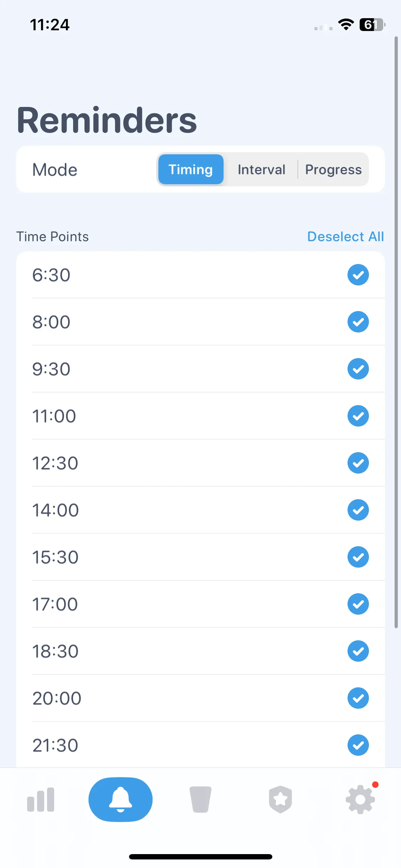This screenshot has height=868, width=401.
Task: Toggle the 14:00 time point checkmark
Action: [358, 510]
